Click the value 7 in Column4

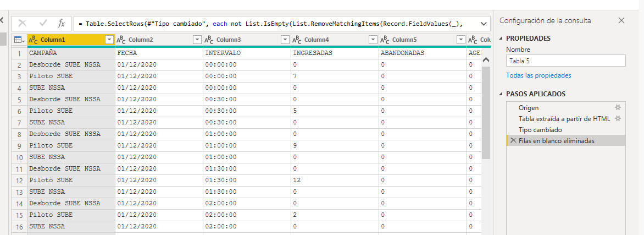point(335,76)
